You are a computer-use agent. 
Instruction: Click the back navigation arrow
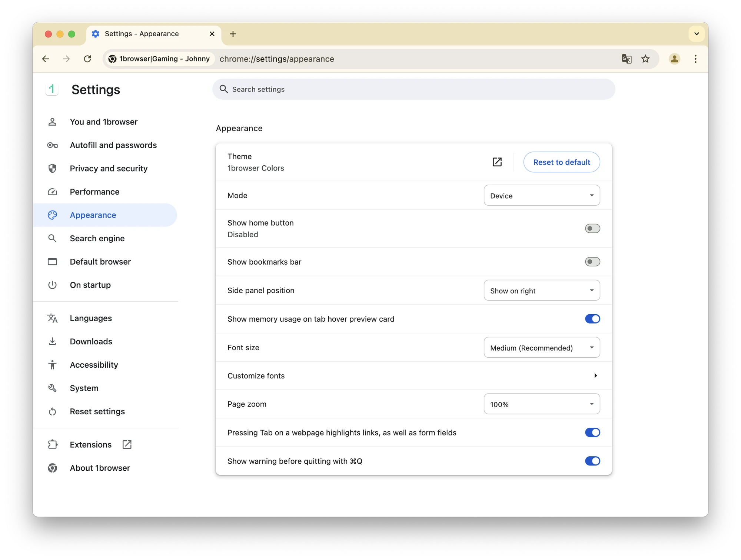click(46, 59)
